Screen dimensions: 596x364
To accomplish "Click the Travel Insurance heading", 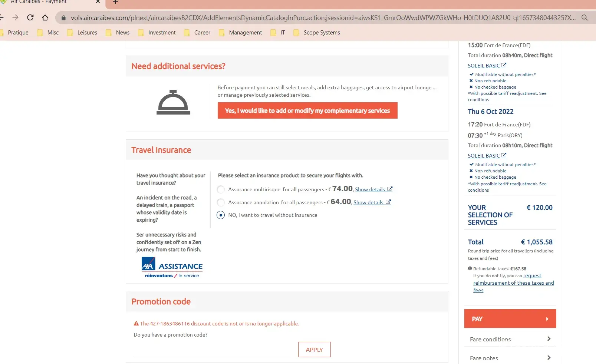I will click(161, 150).
